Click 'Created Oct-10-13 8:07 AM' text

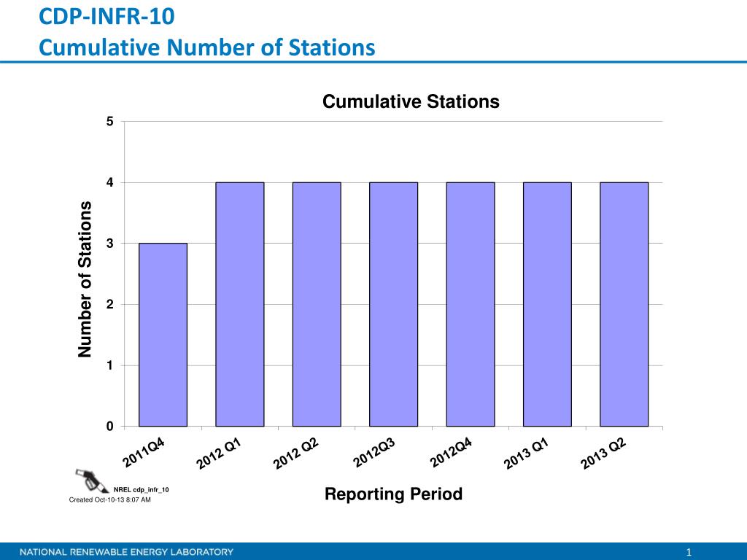pos(109,499)
